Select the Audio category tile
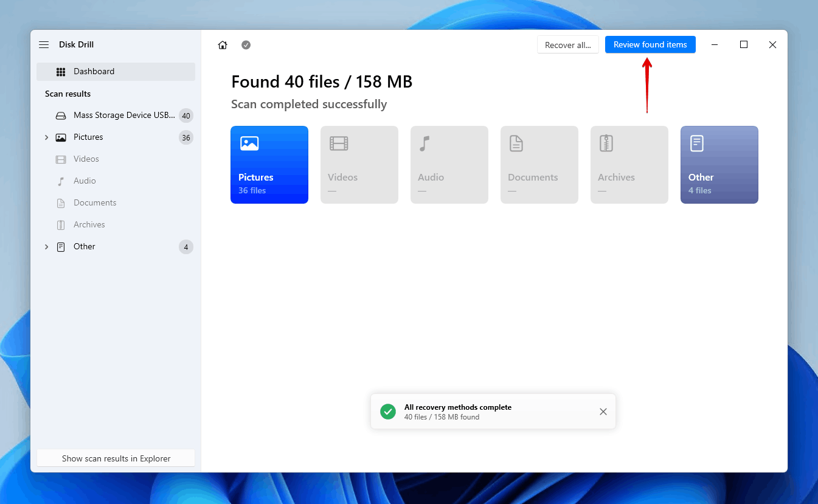This screenshot has width=818, height=504. tap(449, 165)
